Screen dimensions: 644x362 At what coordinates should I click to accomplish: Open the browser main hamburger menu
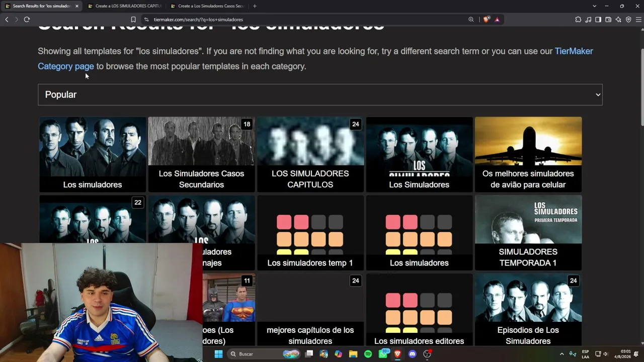click(x=638, y=20)
